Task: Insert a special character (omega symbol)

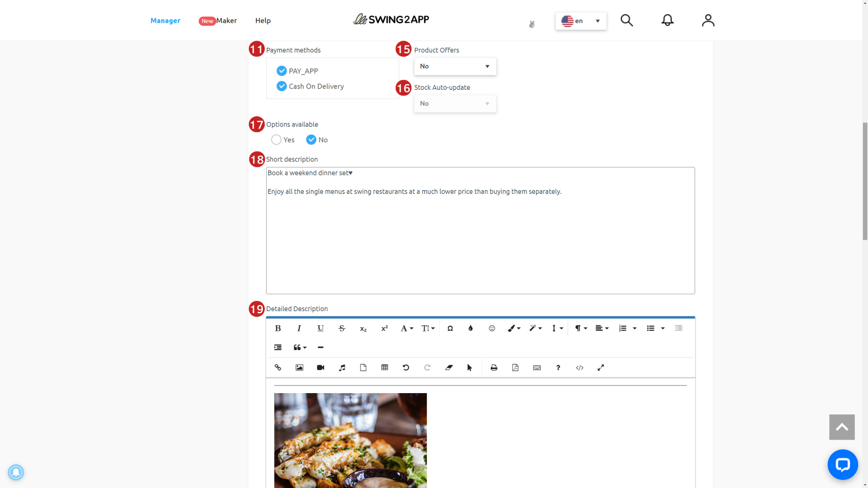Action: (x=450, y=328)
